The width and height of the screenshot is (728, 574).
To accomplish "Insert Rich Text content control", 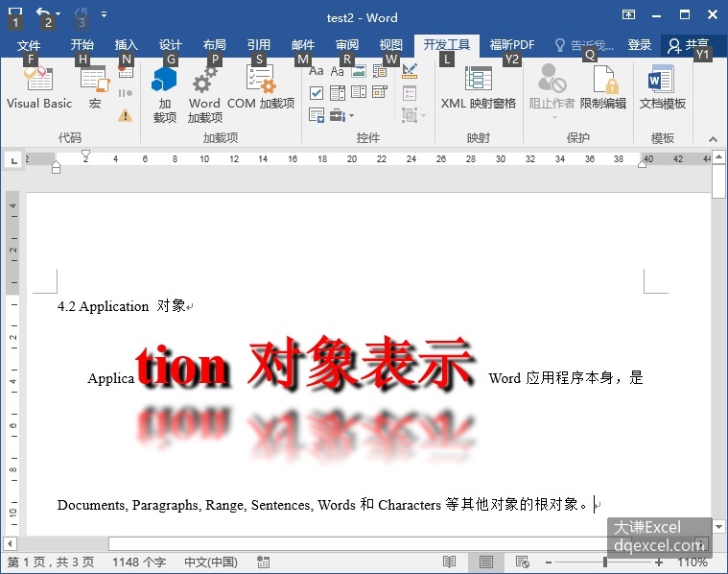I will click(x=317, y=71).
